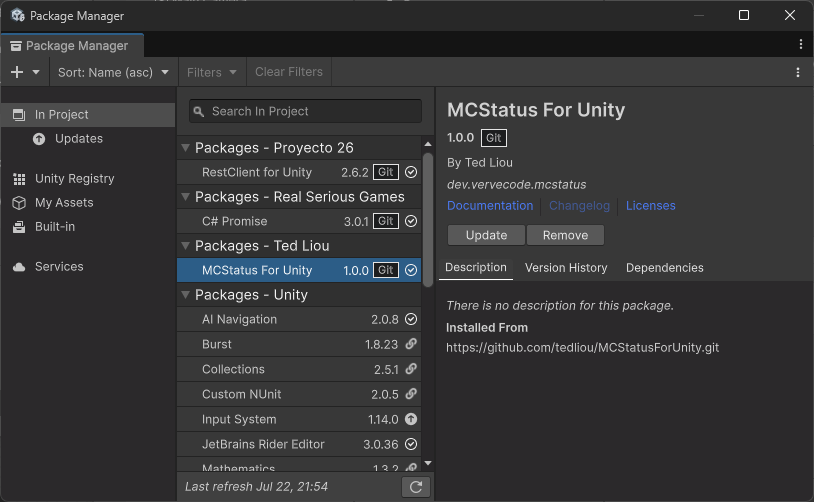Select RestClient for Unity package
814x502 pixels.
point(299,172)
